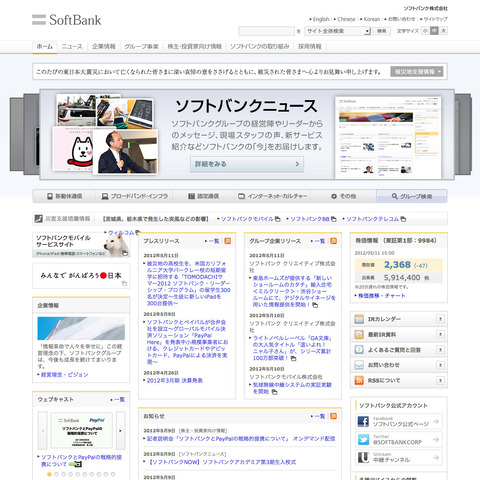Open the 企業情報 navigation tab

pyautogui.click(x=104, y=46)
